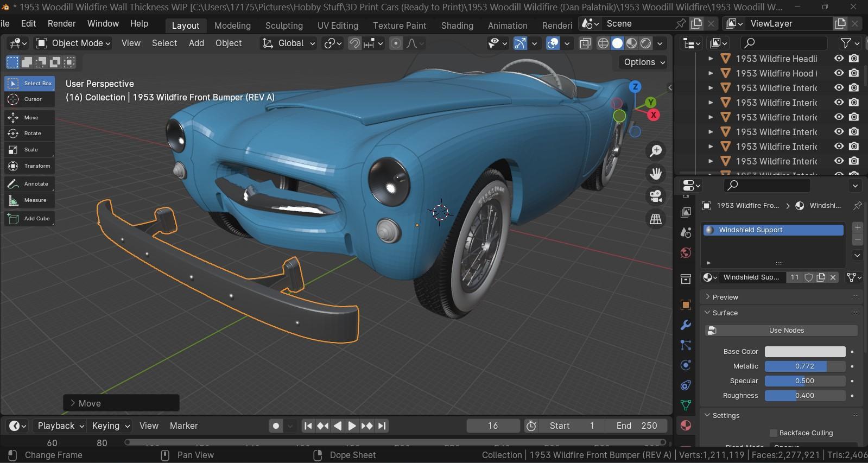Disable render for 1953 Wildfire Hood
The height and width of the screenshot is (463, 868).
tap(854, 73)
